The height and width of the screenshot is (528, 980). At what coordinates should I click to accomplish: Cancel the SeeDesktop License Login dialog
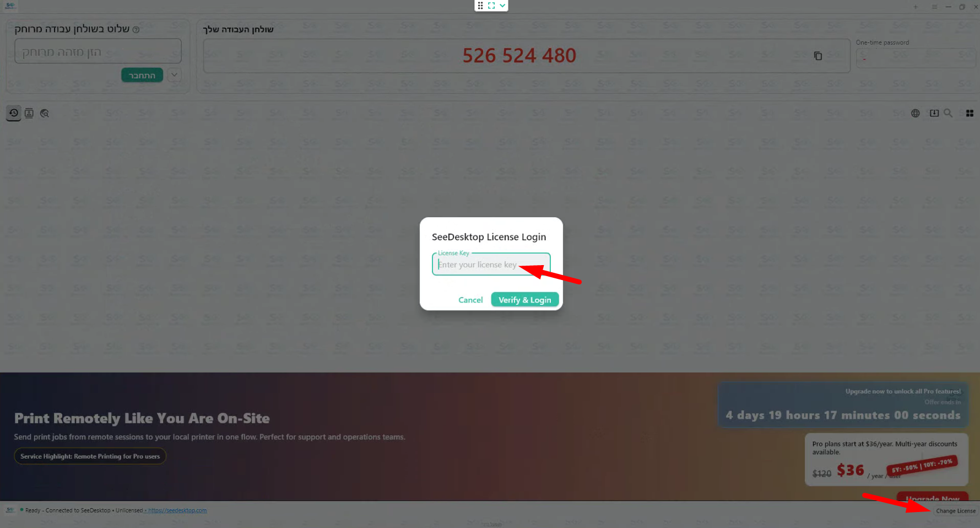(x=470, y=300)
